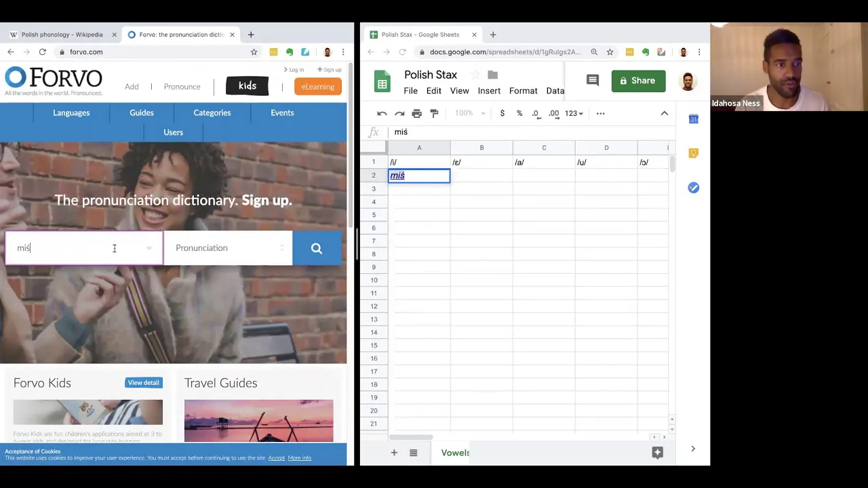Zoom icon in Sheets address bar
The height and width of the screenshot is (488, 868).
[594, 52]
